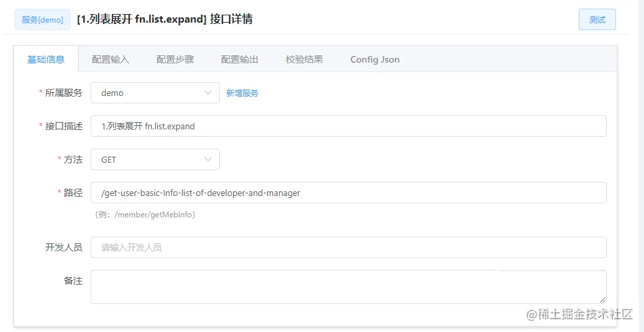Switch to the 基础信息 tab

pos(46,59)
